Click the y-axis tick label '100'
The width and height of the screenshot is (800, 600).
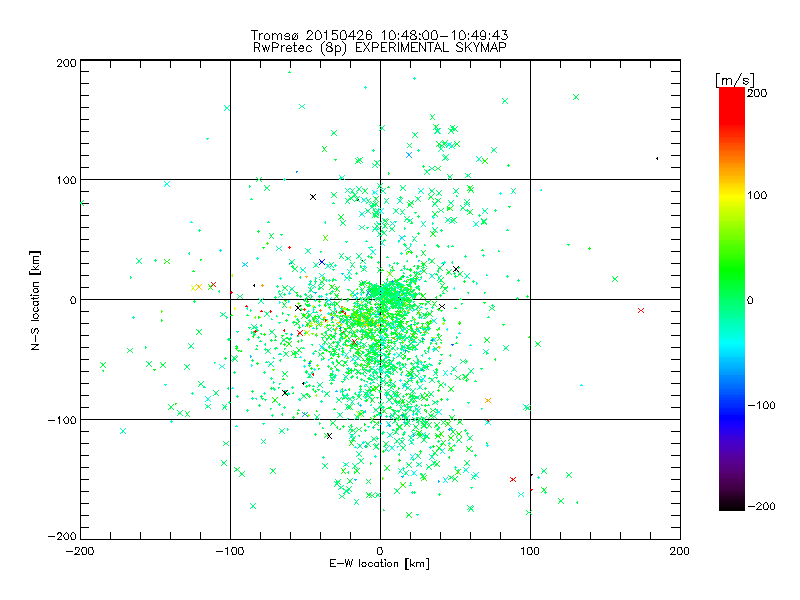point(66,180)
